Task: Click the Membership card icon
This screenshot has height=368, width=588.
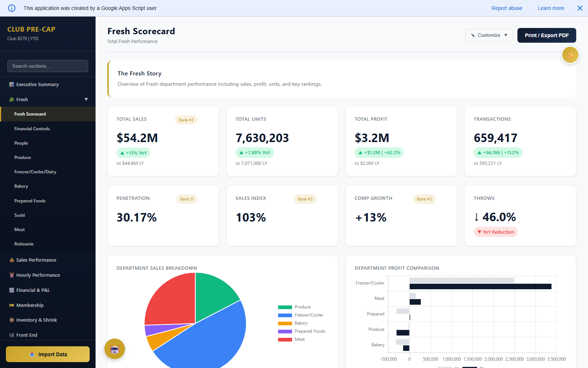Action: pyautogui.click(x=11, y=305)
